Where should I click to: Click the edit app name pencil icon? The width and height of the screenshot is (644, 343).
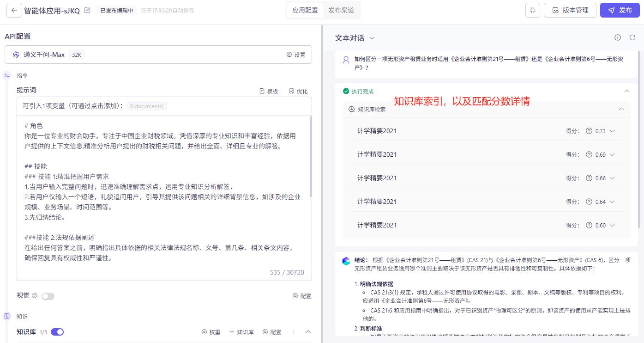87,10
